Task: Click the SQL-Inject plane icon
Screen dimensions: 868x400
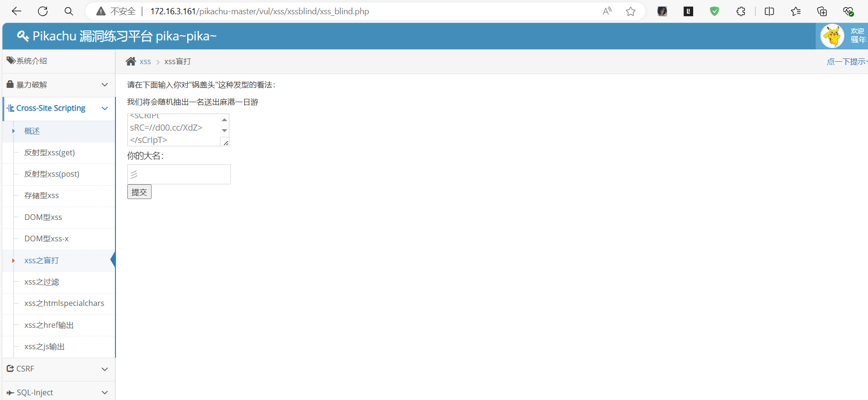Action: (x=10, y=392)
